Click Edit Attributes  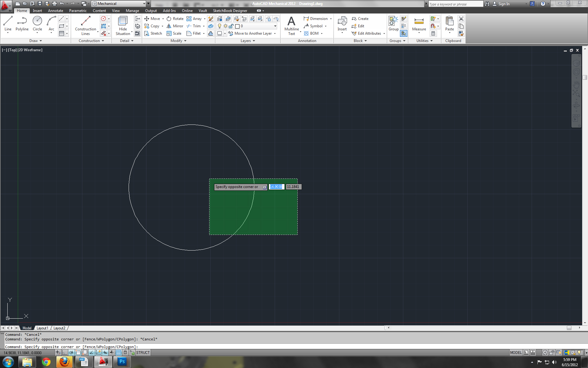[366, 33]
